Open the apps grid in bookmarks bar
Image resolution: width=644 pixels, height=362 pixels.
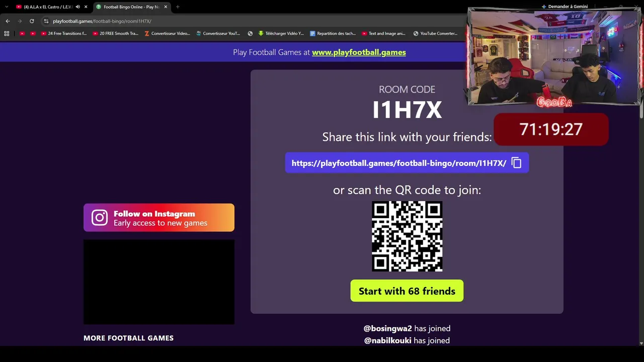[x=7, y=34]
